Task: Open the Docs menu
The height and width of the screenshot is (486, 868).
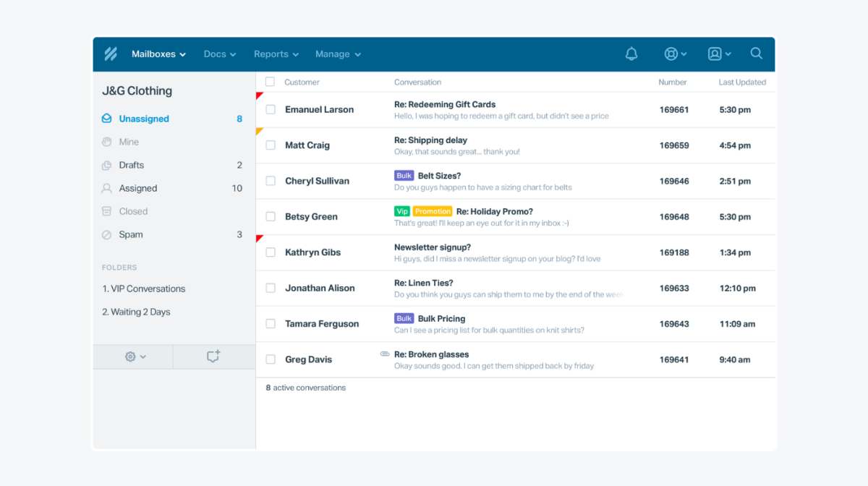Action: pyautogui.click(x=219, y=54)
